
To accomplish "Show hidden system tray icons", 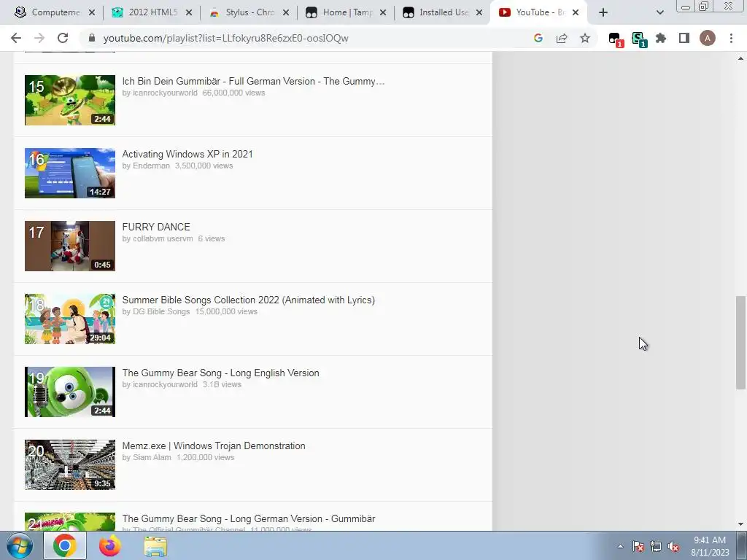I will [x=620, y=546].
